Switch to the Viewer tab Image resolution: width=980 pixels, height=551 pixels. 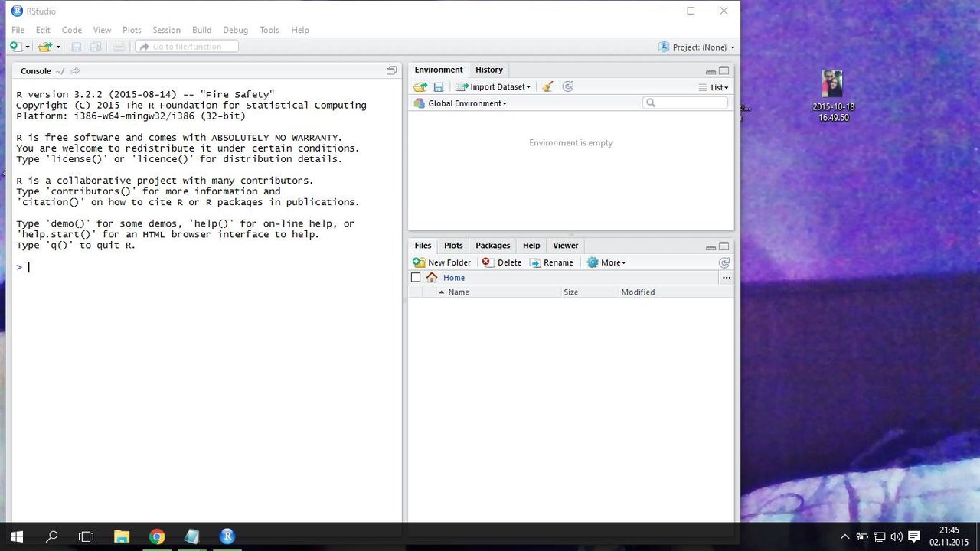[566, 246]
